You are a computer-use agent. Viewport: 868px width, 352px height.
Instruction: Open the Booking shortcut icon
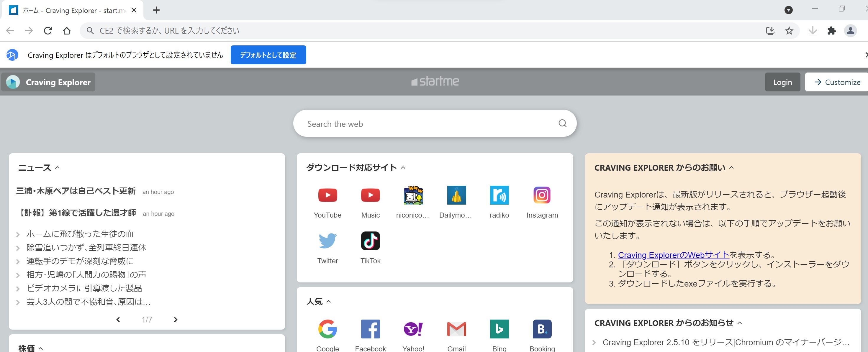[542, 329]
